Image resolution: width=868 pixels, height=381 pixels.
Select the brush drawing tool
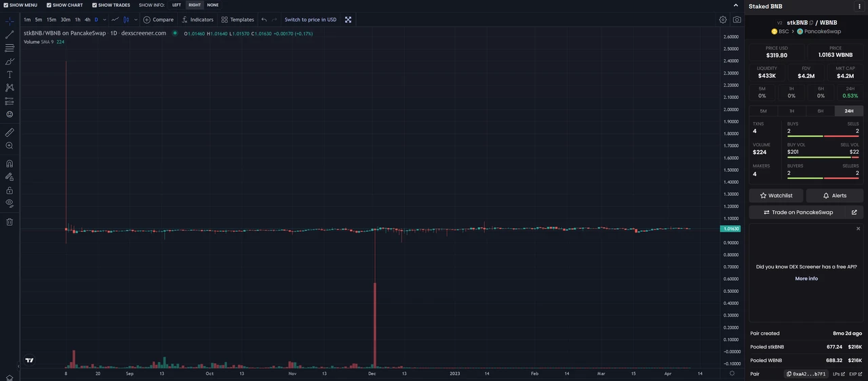tap(9, 61)
